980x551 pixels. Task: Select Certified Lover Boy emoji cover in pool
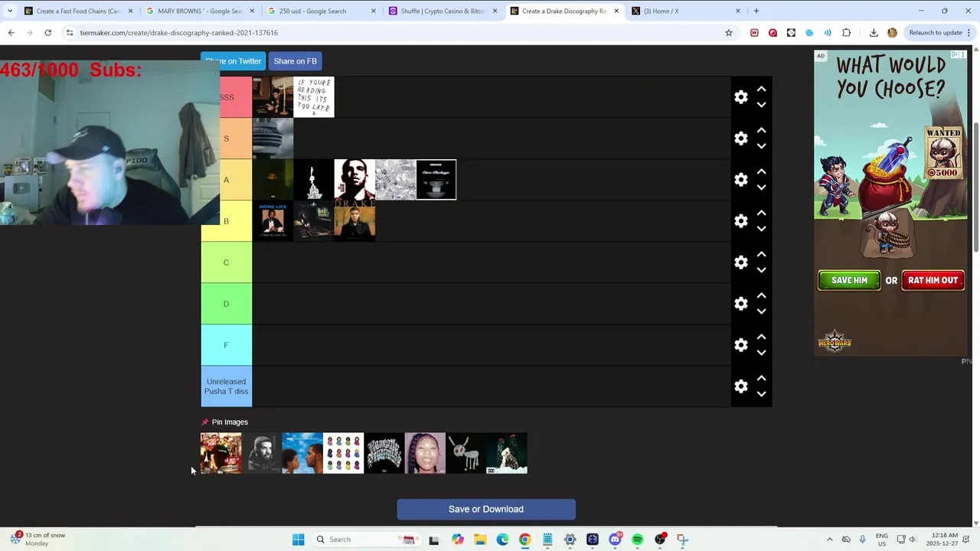click(343, 453)
